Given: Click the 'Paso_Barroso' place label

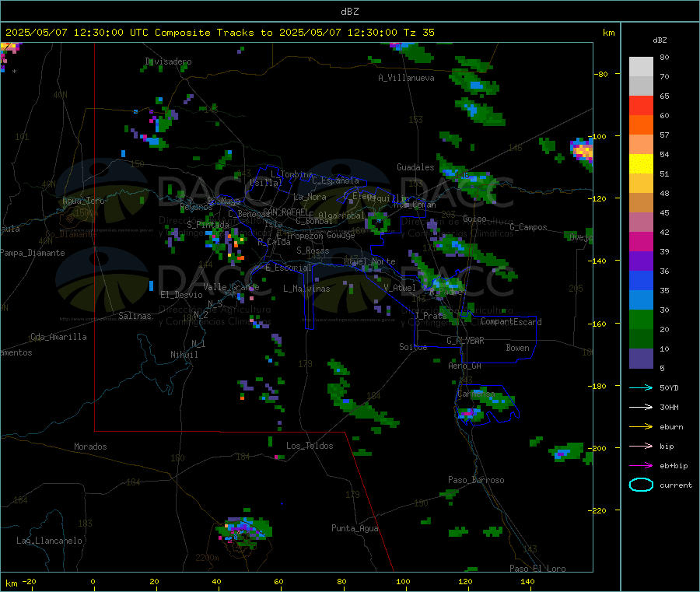Looking at the screenshot, I should (x=476, y=480).
